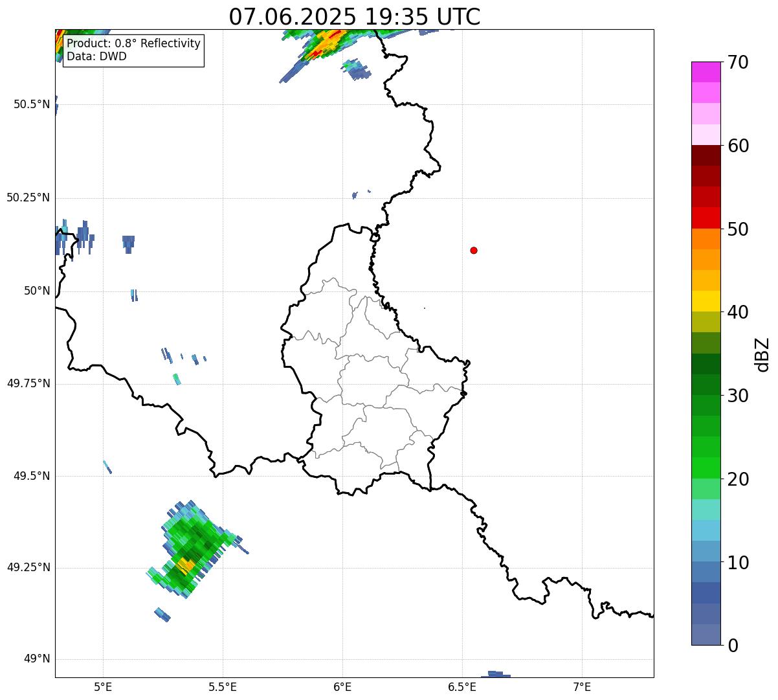
Task: Pick the yellow colorbar swatch above 40
Action: [x=706, y=301]
